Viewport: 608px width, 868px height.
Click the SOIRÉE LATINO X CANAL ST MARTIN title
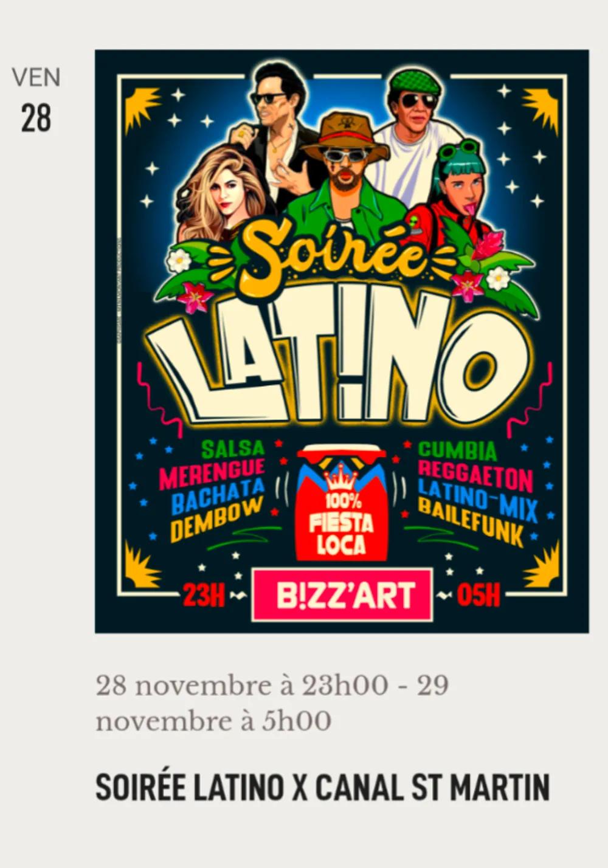323,787
